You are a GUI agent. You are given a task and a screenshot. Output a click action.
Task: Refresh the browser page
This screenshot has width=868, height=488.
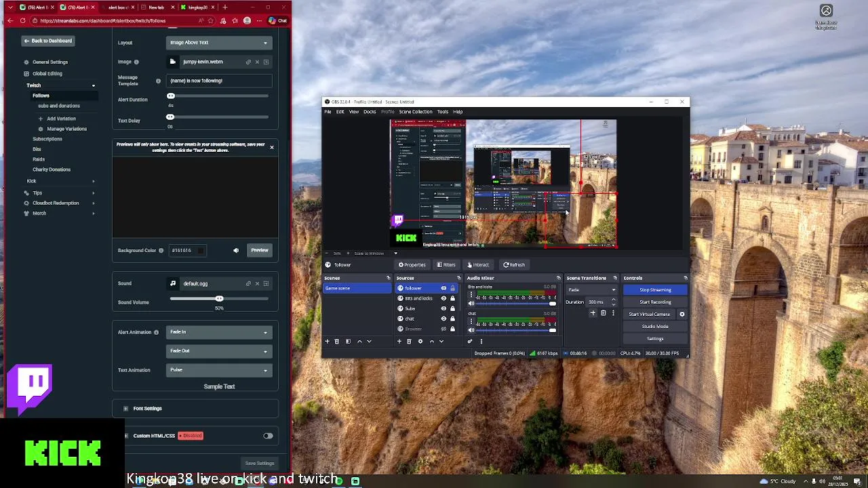click(22, 20)
